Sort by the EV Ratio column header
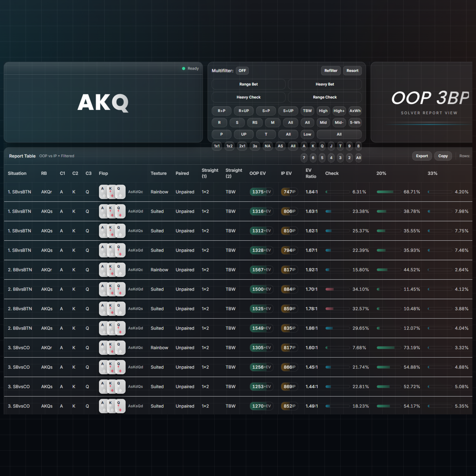The width and height of the screenshot is (476, 476). pos(311,173)
